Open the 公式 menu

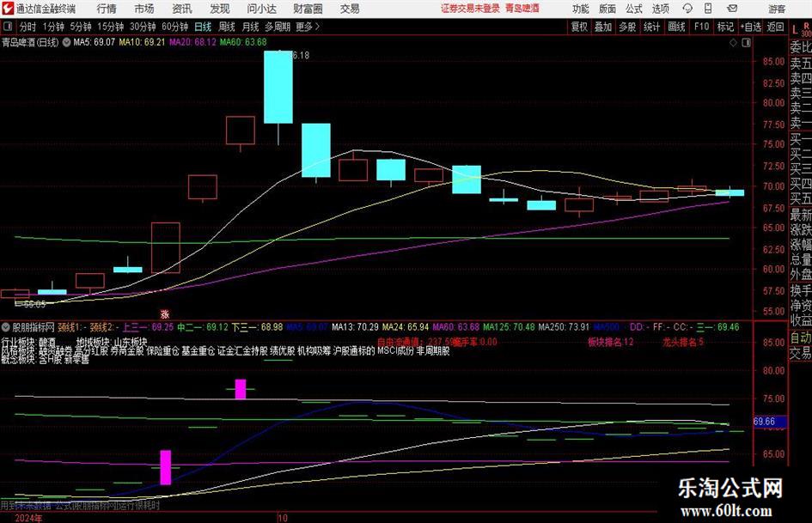point(634,9)
